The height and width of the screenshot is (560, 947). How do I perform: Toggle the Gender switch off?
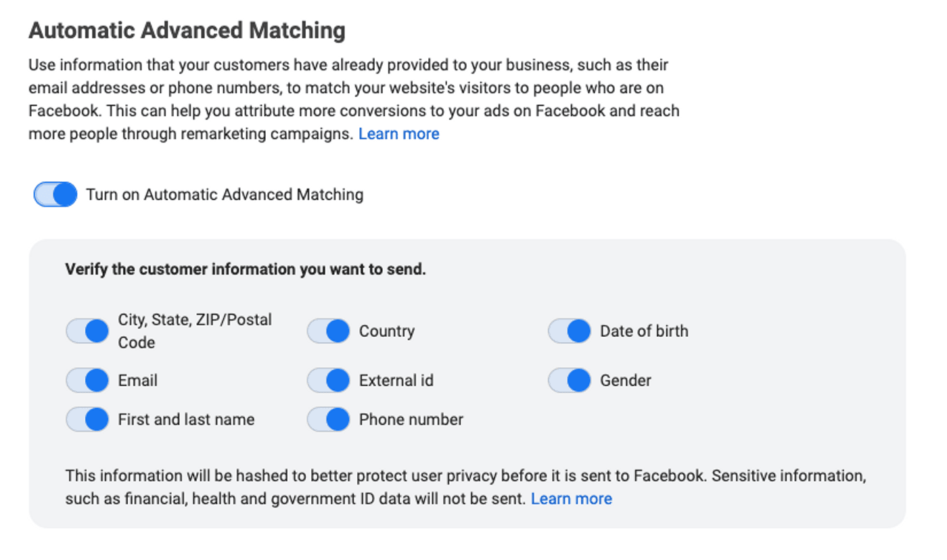[569, 381]
